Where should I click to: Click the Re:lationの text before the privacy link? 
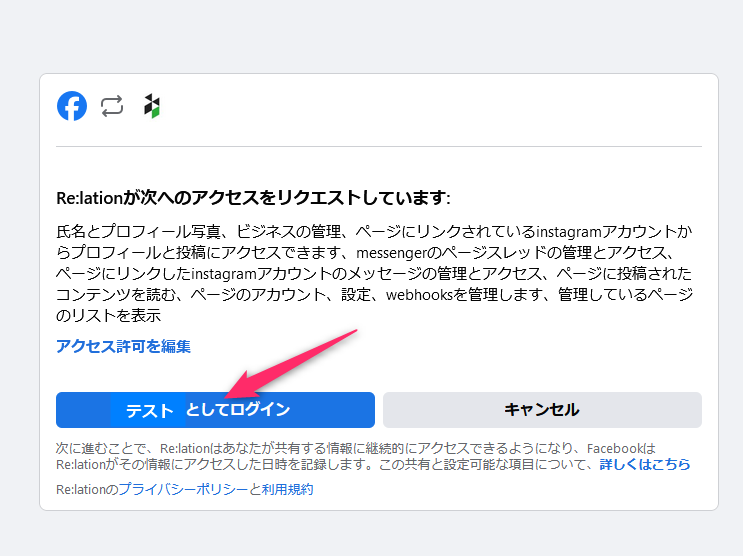point(87,489)
